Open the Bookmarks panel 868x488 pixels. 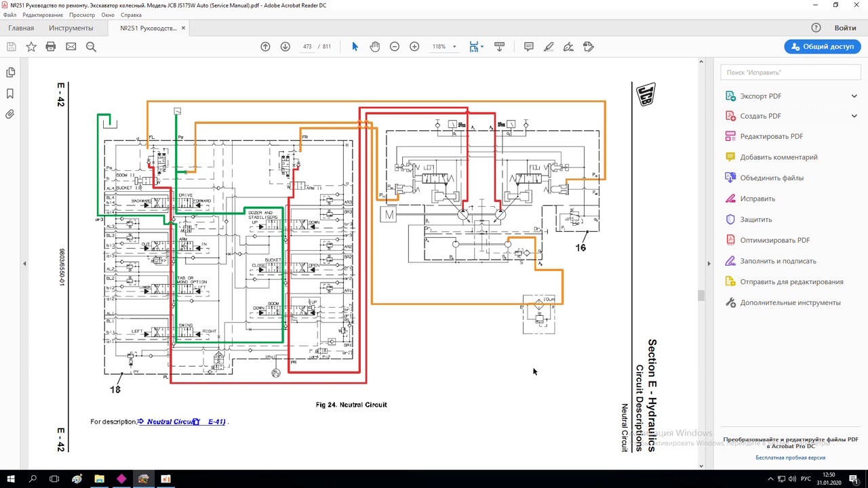[x=10, y=94]
